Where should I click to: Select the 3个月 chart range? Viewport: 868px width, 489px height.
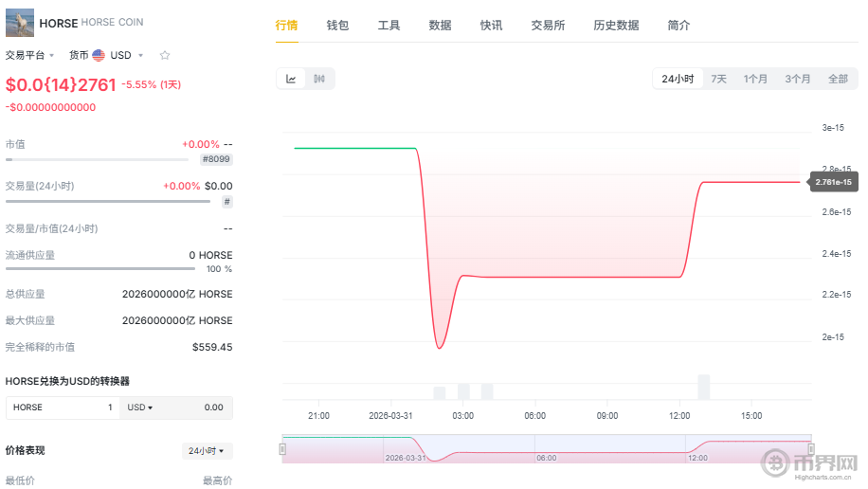pos(797,80)
